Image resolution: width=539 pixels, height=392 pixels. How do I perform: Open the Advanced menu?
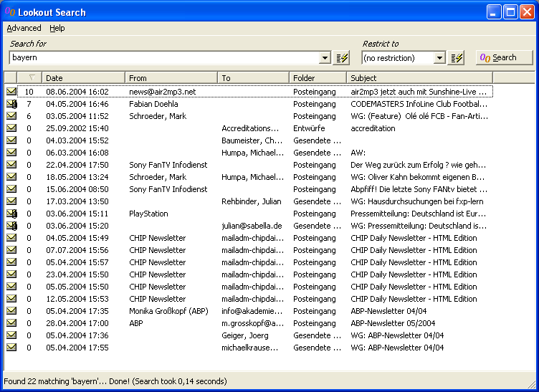point(24,28)
